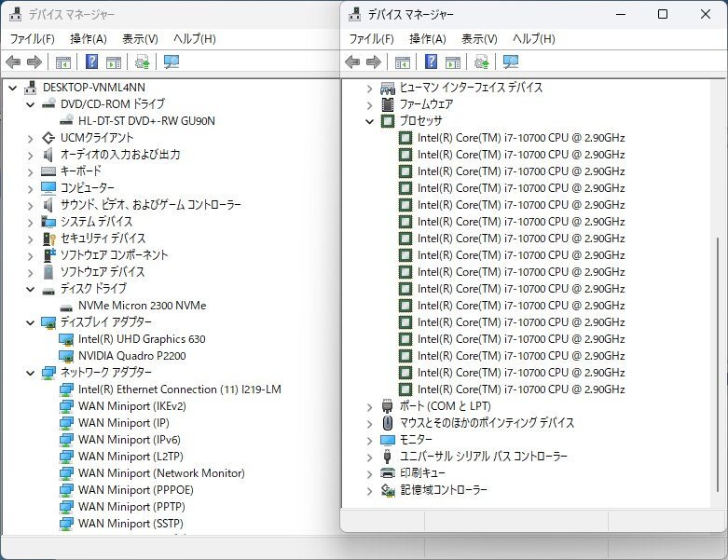Image resolution: width=728 pixels, height=560 pixels.
Task: Collapse the プロセッサ node
Action: pyautogui.click(x=370, y=121)
